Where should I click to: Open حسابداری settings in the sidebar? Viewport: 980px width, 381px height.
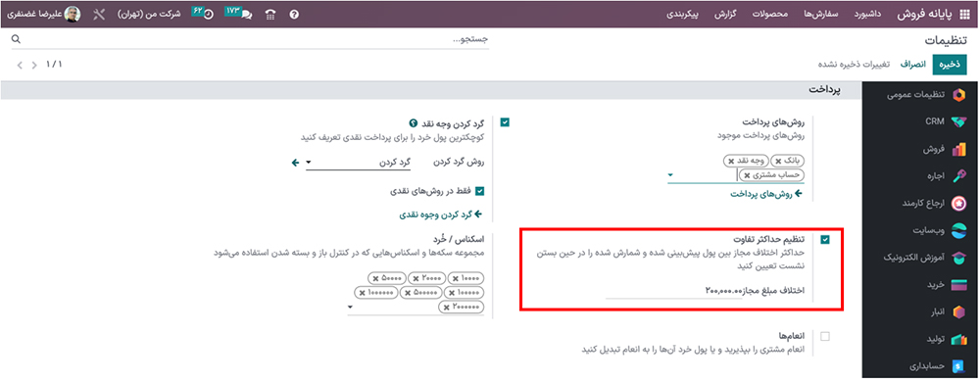(919, 365)
